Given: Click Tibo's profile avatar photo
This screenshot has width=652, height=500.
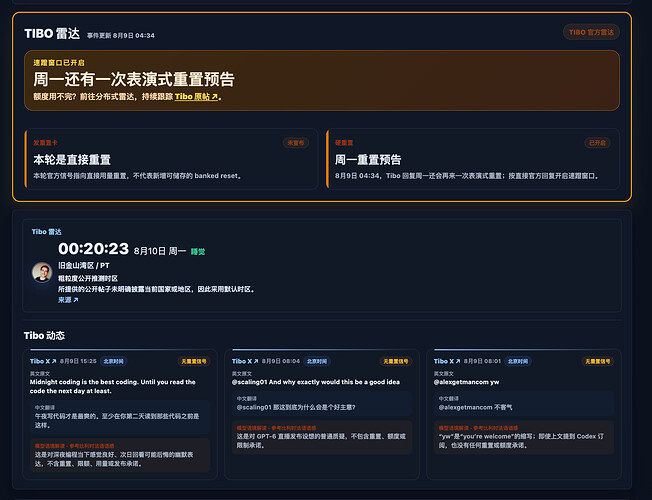Looking at the screenshot, I should click(42, 272).
